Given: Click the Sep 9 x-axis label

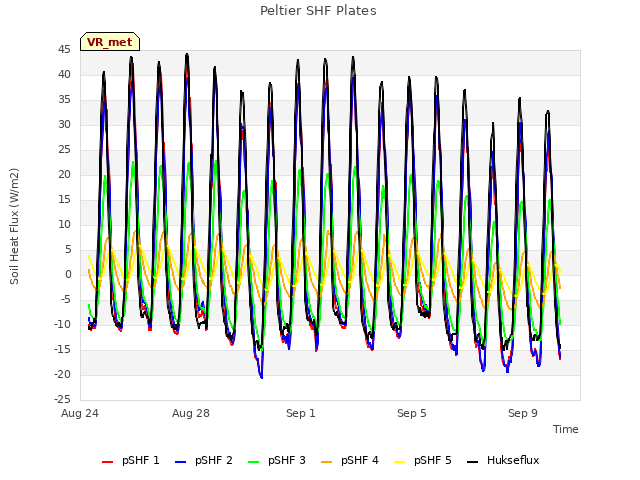Looking at the screenshot, I should coord(522,413).
